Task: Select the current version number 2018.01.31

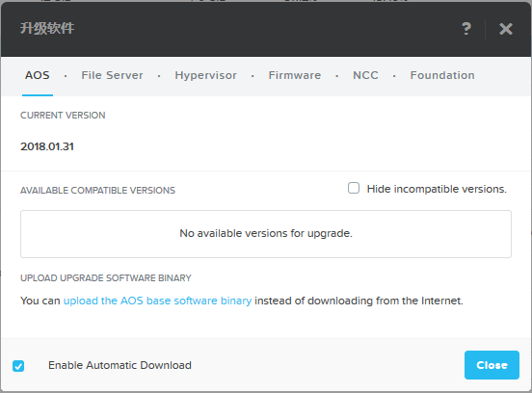Action: point(47,146)
